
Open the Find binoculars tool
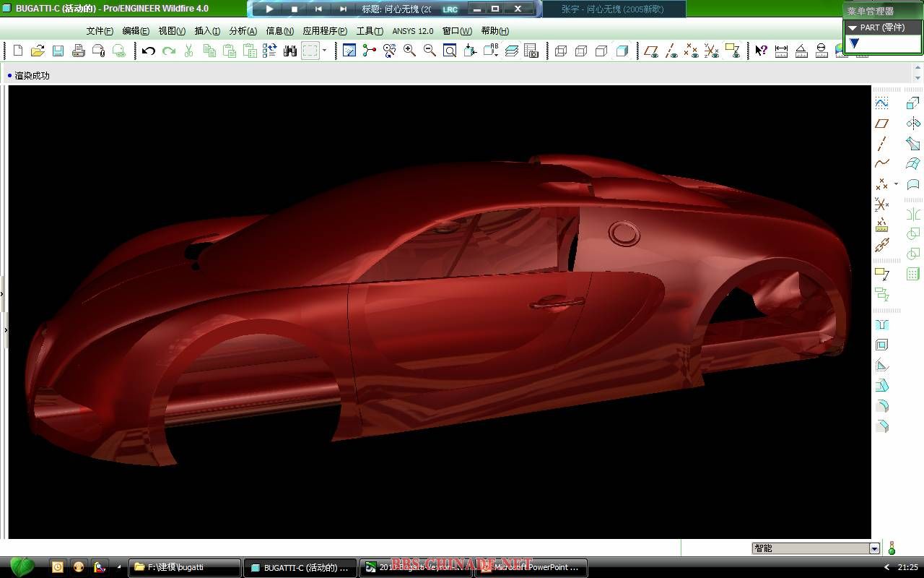coord(290,51)
